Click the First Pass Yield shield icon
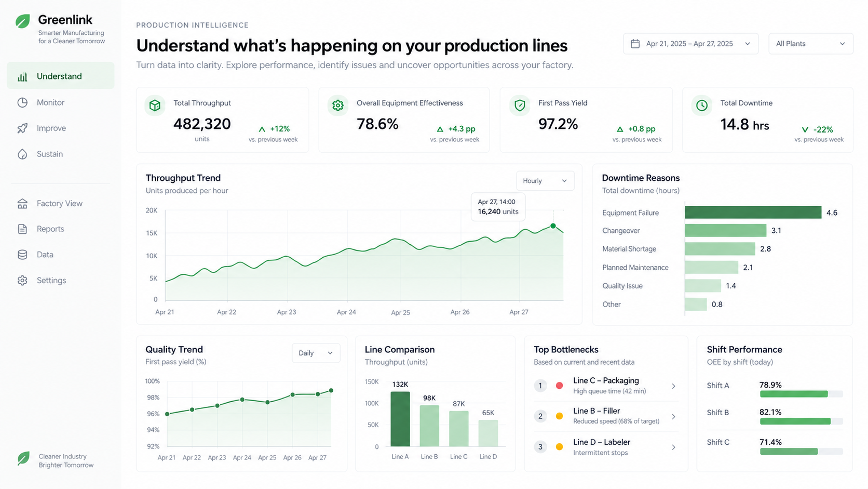868x489 pixels. pos(520,105)
